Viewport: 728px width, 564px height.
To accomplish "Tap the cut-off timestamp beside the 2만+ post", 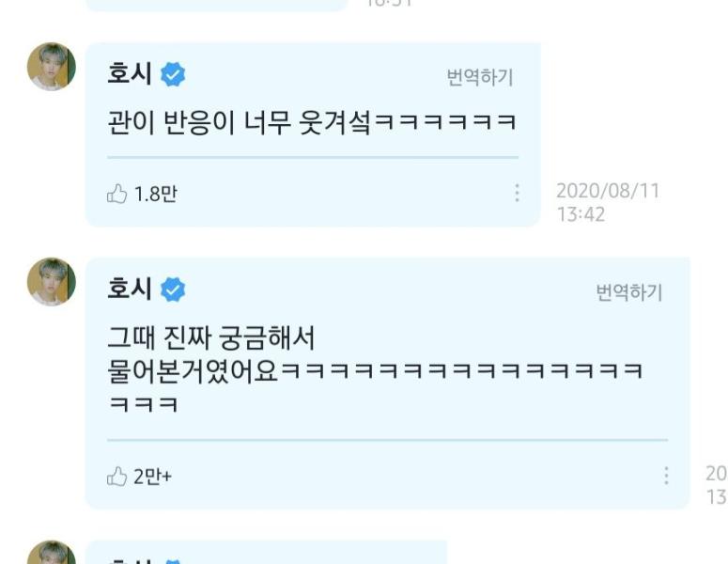I will [x=717, y=485].
